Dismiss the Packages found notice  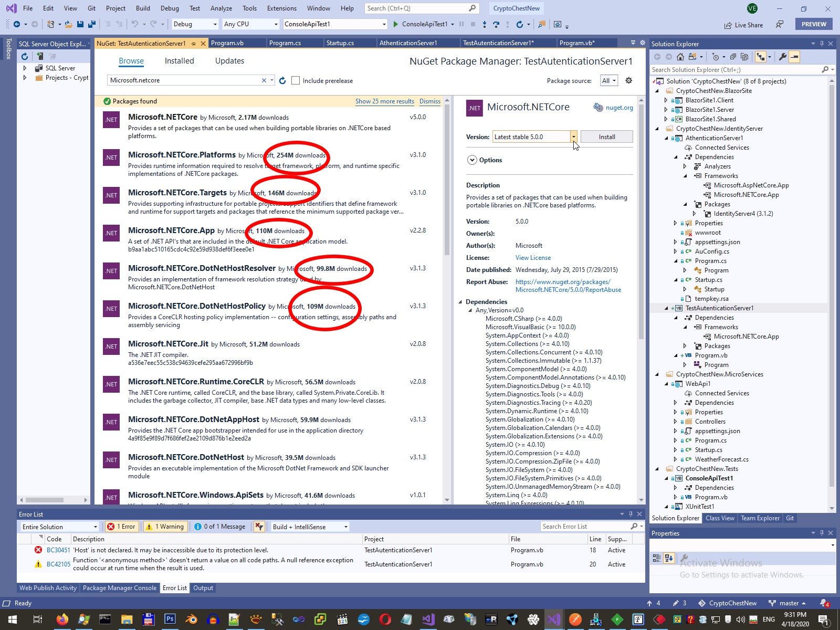[430, 101]
